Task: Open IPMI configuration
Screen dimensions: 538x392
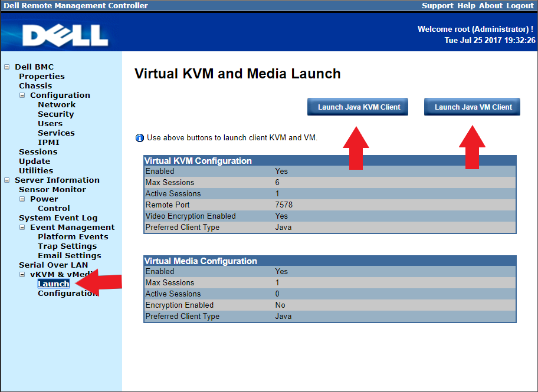Action: [49, 142]
